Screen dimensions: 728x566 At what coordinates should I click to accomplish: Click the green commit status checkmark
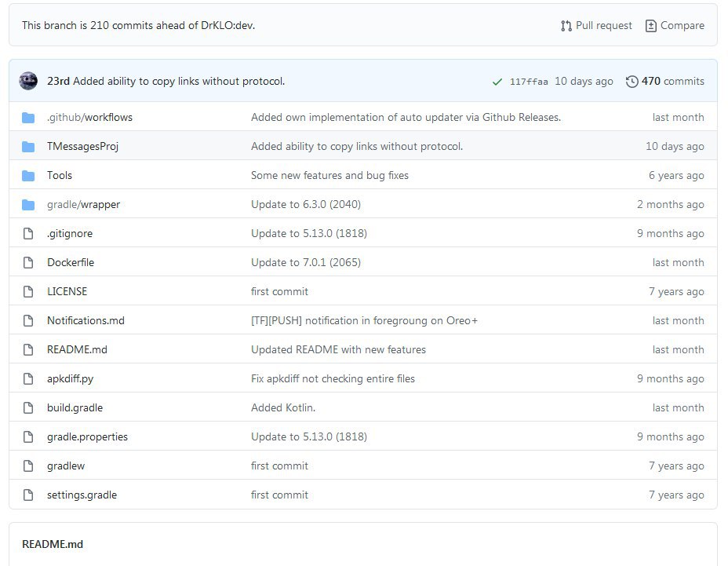pyautogui.click(x=497, y=82)
